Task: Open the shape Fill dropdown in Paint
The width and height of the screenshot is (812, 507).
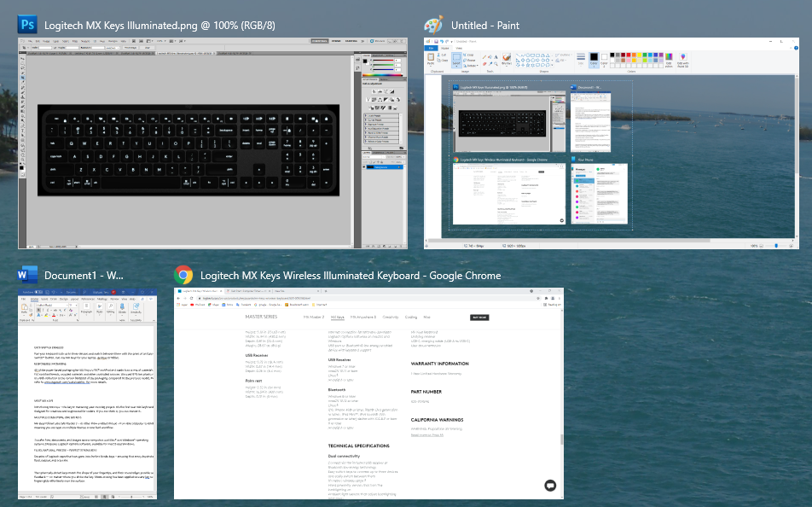Action: tap(560, 60)
